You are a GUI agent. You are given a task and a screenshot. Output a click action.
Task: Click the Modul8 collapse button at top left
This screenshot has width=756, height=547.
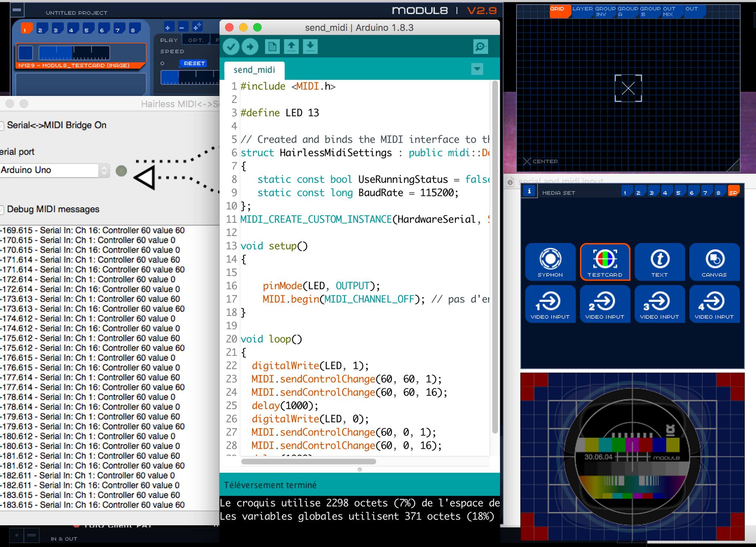17,10
